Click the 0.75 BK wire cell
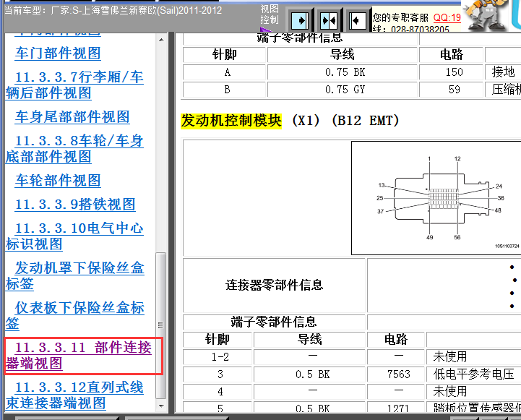 pos(342,72)
